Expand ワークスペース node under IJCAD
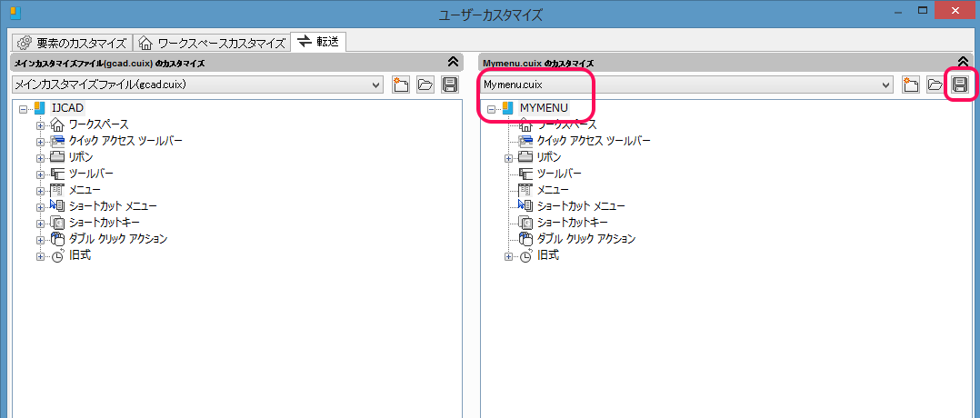980x418 pixels. tap(41, 125)
